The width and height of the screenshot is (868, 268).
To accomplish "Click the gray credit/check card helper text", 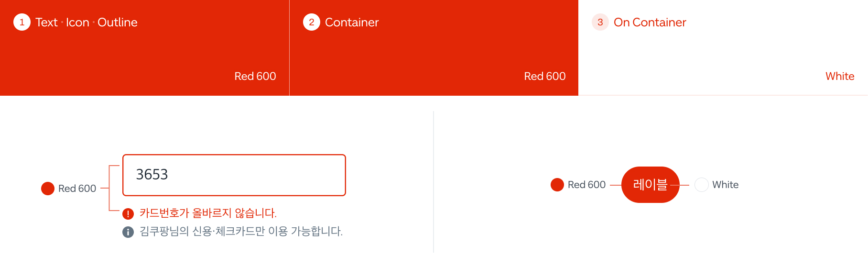I will [241, 232].
